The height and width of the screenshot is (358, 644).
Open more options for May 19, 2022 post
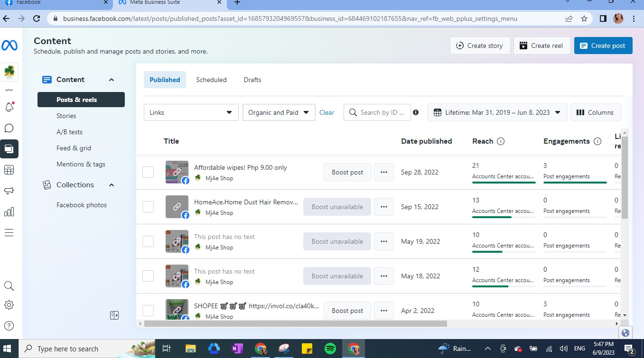tap(384, 241)
